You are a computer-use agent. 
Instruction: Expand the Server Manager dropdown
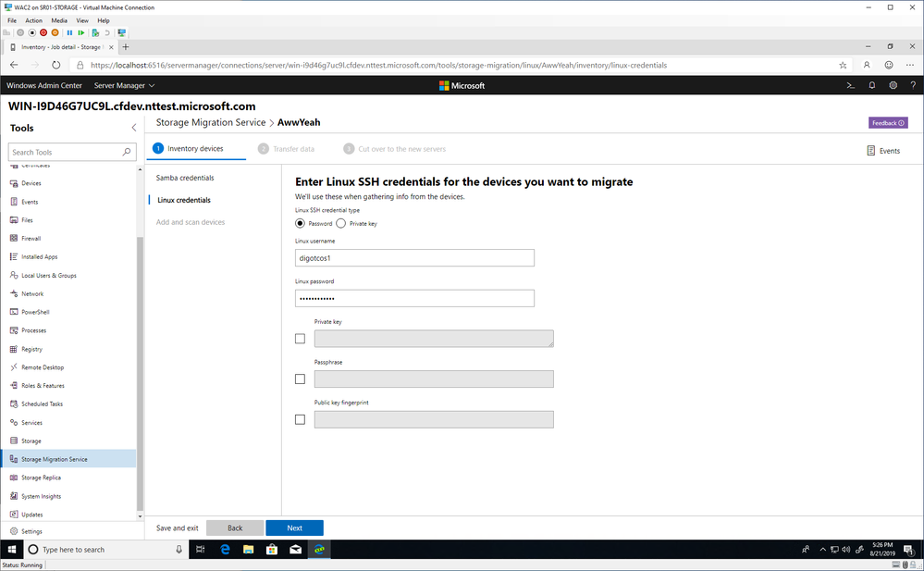click(124, 85)
